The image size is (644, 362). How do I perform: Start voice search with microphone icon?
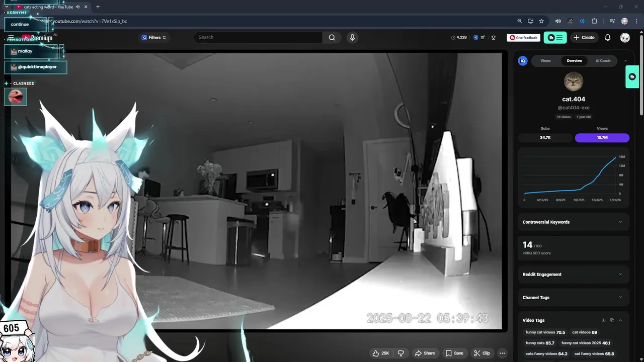pyautogui.click(x=352, y=37)
